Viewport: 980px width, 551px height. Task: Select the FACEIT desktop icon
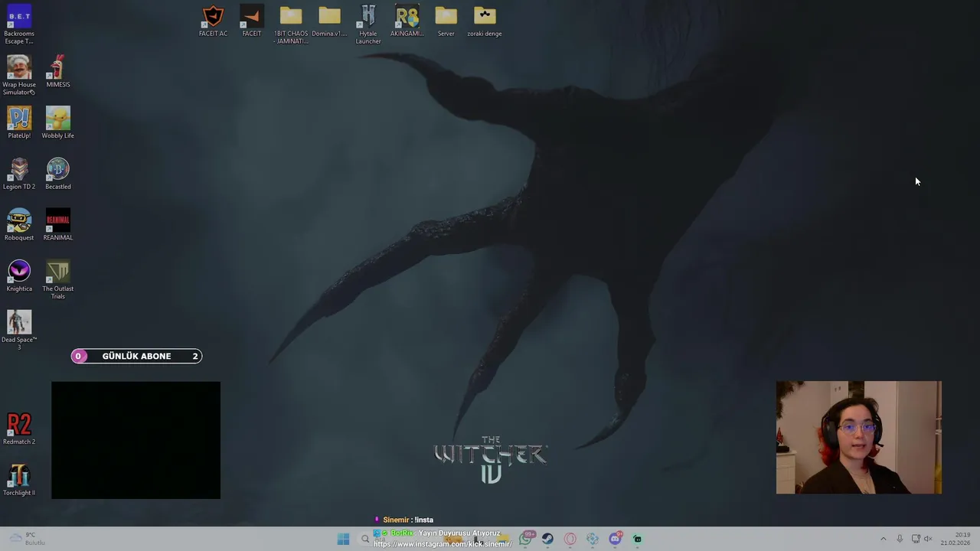[x=252, y=21]
